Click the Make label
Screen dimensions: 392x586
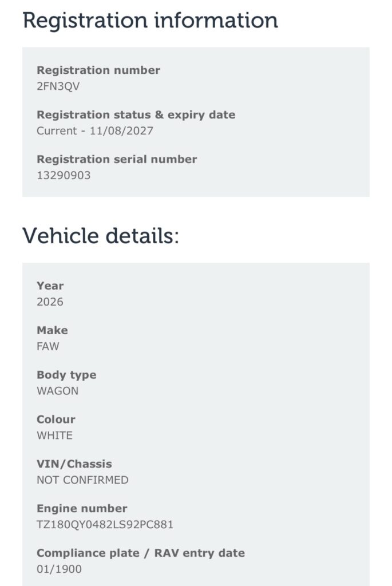click(x=52, y=330)
